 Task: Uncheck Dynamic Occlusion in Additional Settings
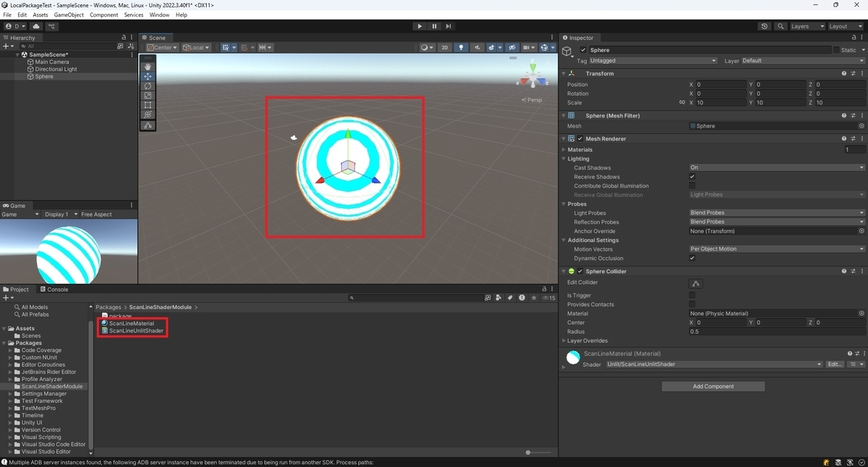[692, 258]
